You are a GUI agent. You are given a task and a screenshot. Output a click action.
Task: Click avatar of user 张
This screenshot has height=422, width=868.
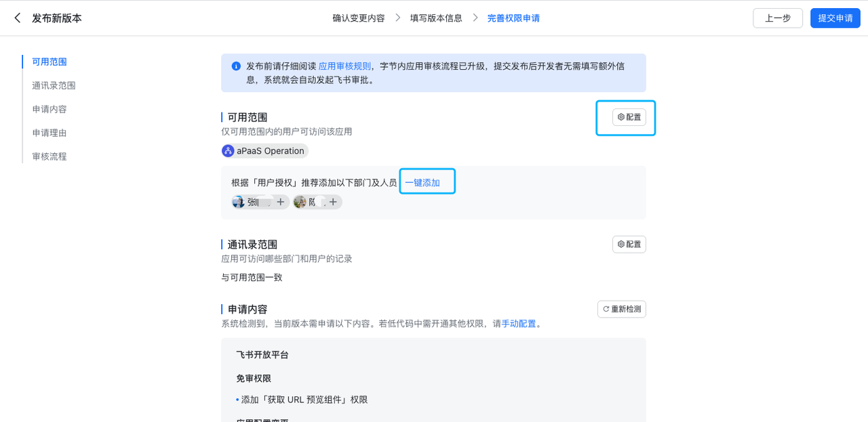click(238, 202)
